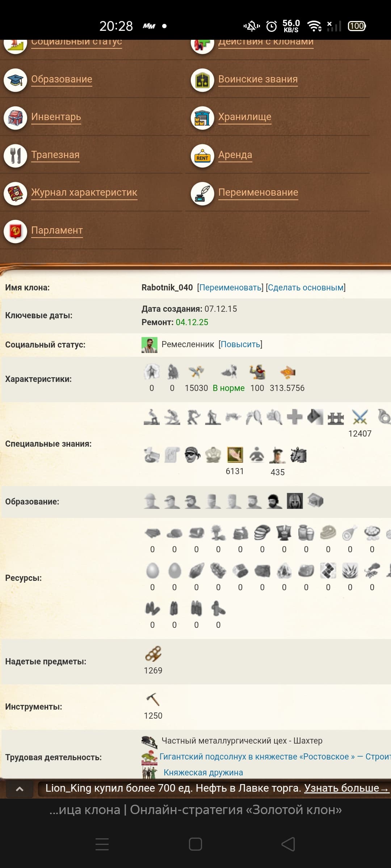The height and width of the screenshot is (868, 391).
Task: Click the crossed swords skill icon
Action: [360, 418]
